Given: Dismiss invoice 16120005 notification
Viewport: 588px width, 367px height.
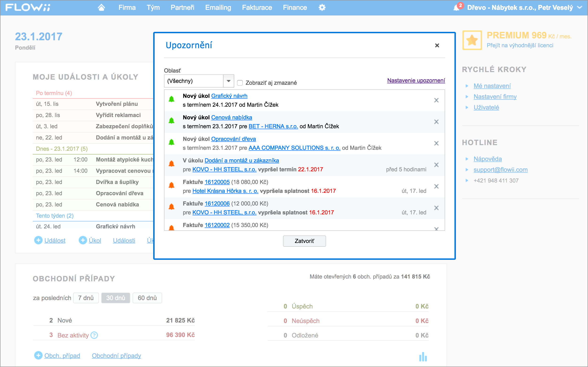Looking at the screenshot, I should [436, 186].
